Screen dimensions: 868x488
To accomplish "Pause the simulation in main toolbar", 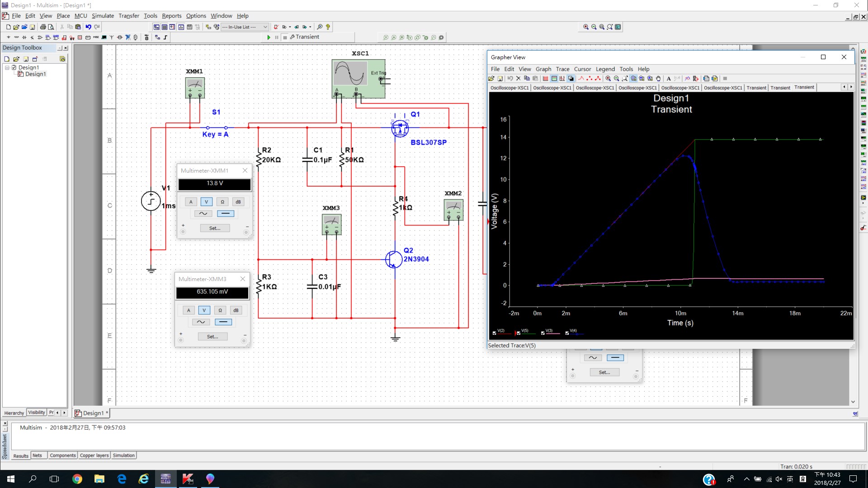I will [x=277, y=38].
